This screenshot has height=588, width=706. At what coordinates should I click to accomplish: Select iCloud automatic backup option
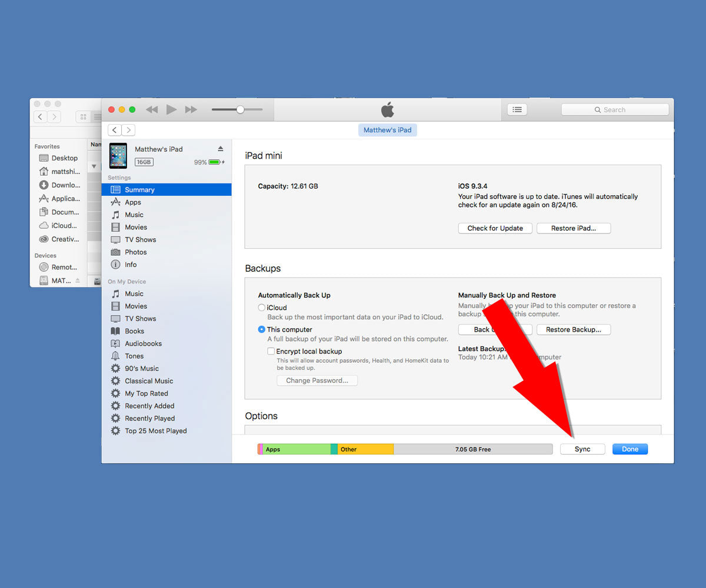click(x=262, y=308)
